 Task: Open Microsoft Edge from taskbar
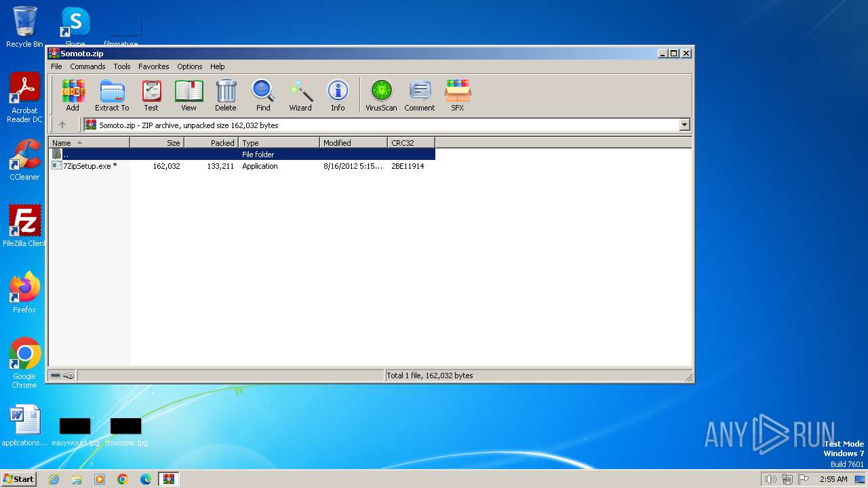point(146,479)
